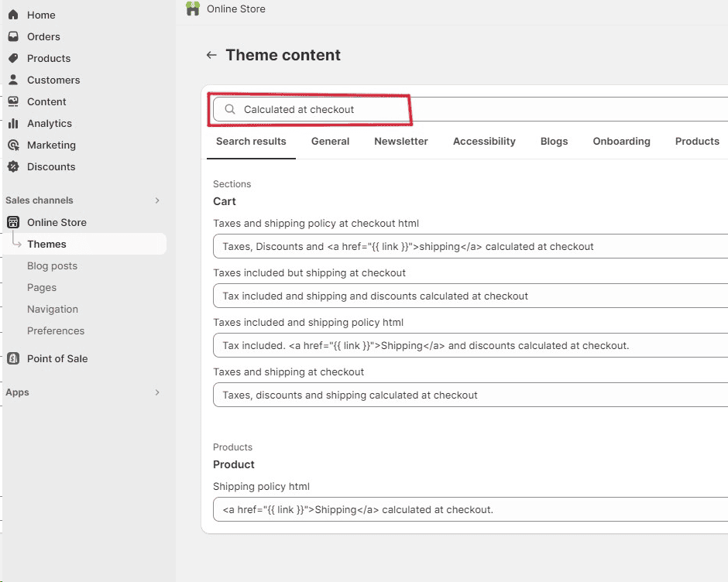This screenshot has width=728, height=582.
Task: Open Home using the house icon
Action: [12, 14]
